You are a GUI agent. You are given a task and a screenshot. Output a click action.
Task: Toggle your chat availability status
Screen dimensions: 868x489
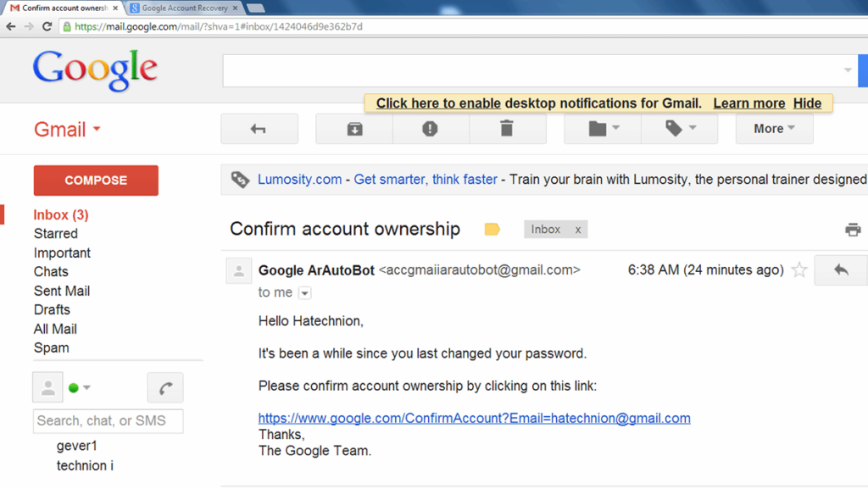(x=81, y=387)
